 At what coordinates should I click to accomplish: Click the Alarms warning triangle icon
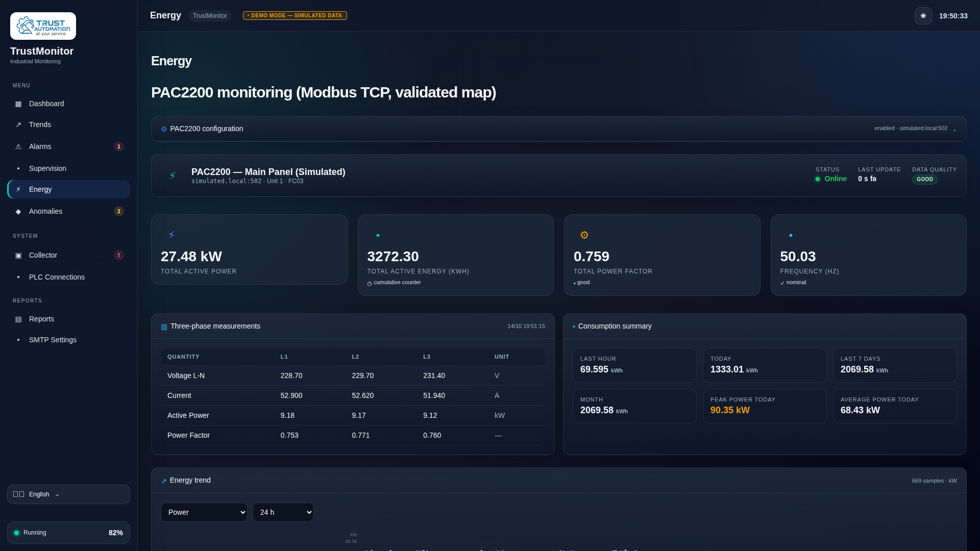pos(18,146)
